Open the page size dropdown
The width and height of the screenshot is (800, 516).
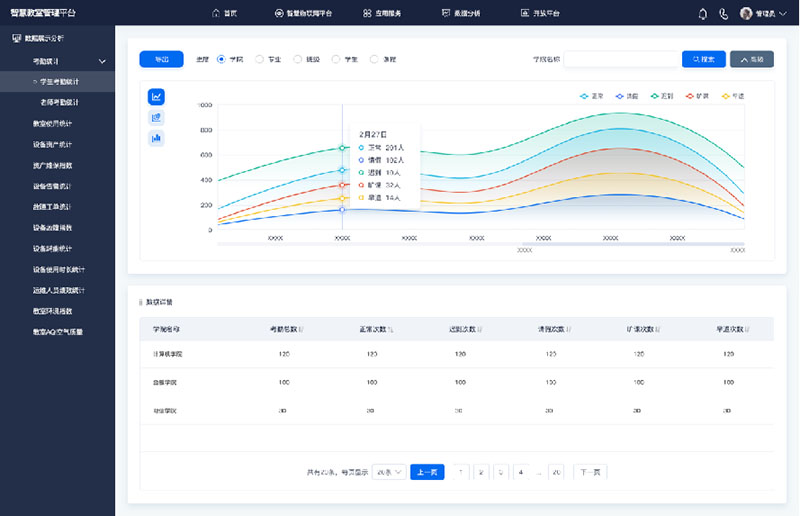click(388, 472)
